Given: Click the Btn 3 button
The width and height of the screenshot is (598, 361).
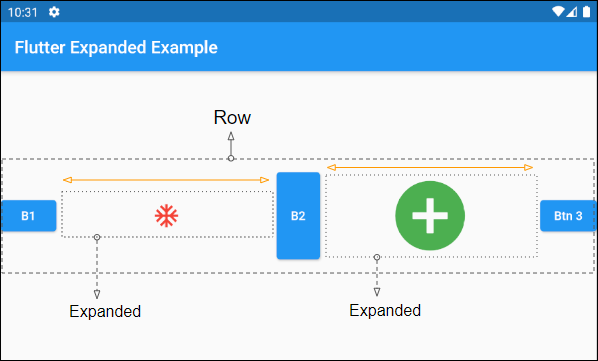Looking at the screenshot, I should click(567, 216).
